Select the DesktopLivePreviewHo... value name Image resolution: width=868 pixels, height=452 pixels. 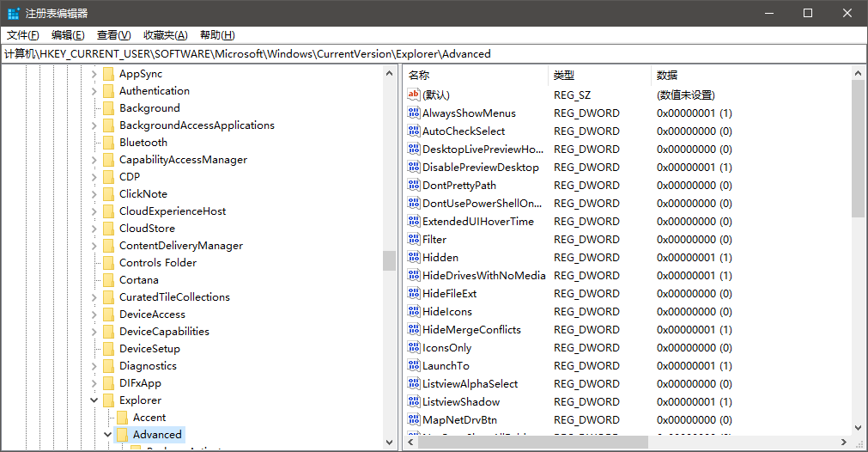click(483, 149)
